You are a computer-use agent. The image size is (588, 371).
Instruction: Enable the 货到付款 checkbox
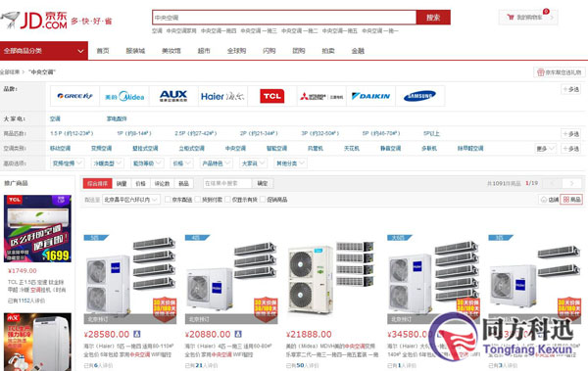[x=198, y=200]
